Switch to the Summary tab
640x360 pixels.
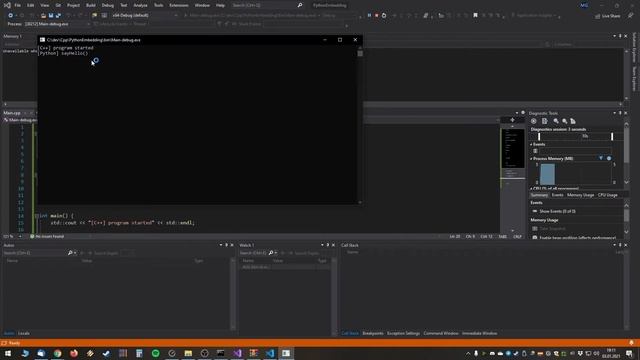[x=539, y=195]
